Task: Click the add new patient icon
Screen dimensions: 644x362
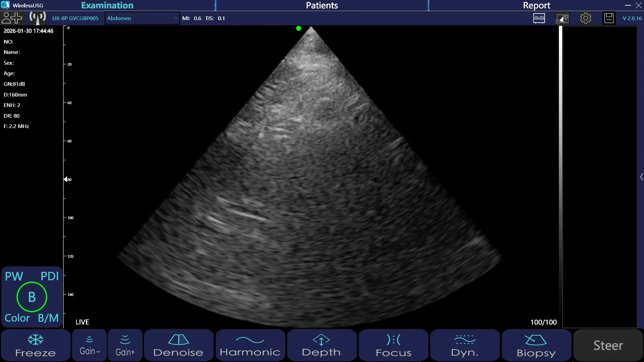Action: [x=12, y=18]
